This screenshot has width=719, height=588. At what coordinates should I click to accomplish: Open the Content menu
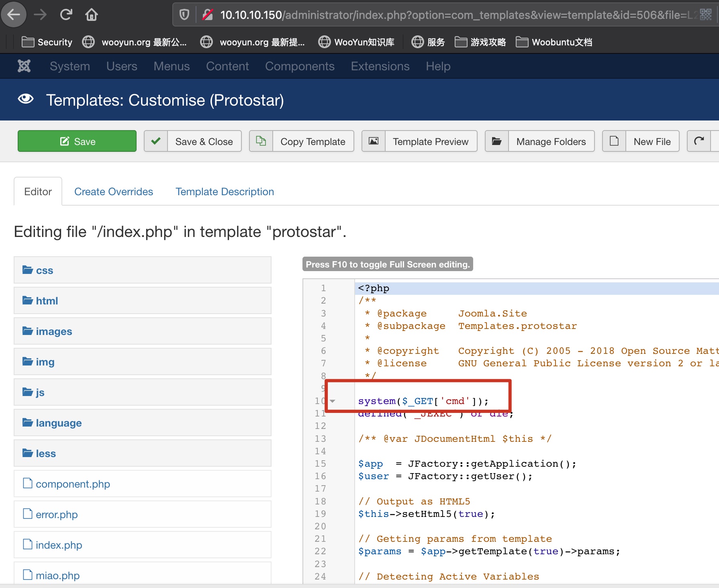[x=227, y=66]
